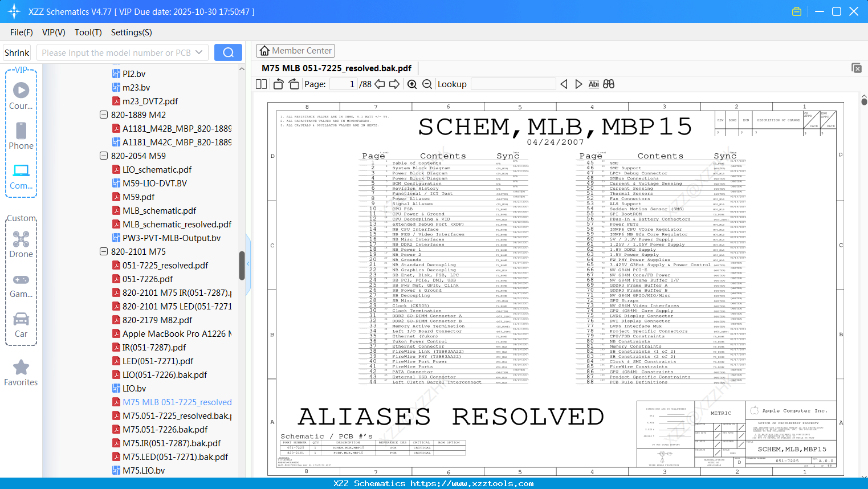Open 051-7226.pdf
868x489 pixels.
coord(148,279)
